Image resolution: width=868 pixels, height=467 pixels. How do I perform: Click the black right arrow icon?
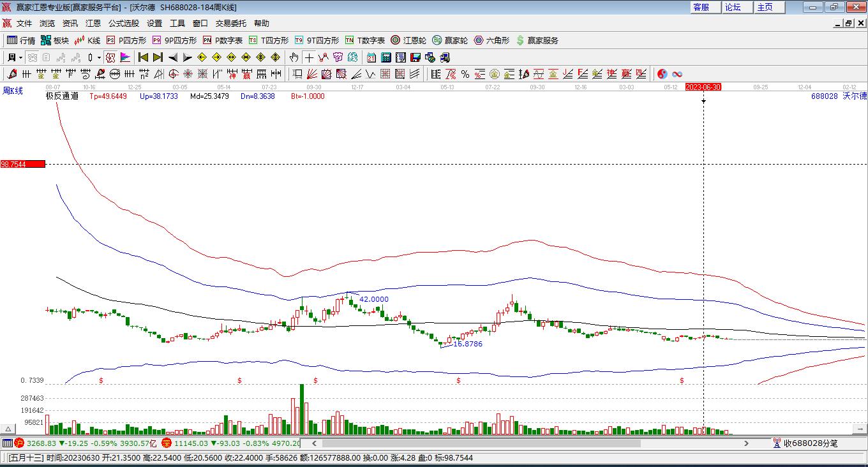tap(187, 57)
